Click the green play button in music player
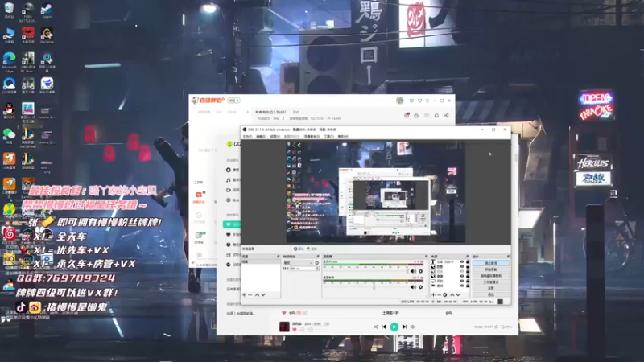The image size is (644, 362). coord(394,327)
